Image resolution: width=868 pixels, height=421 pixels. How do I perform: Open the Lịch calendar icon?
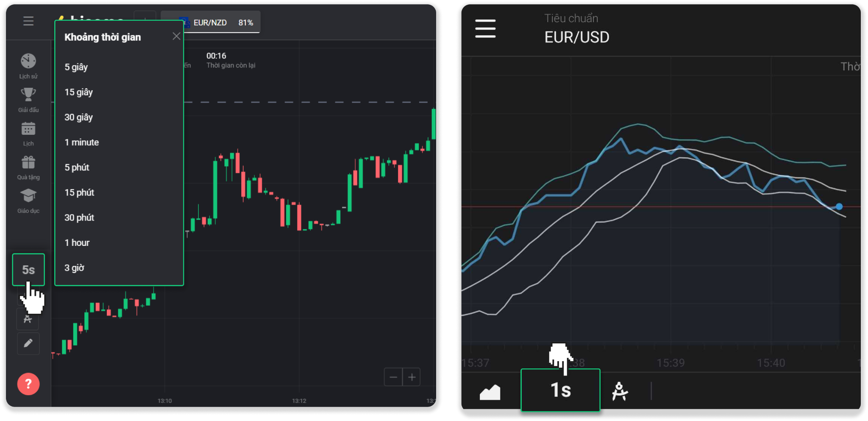(x=28, y=128)
